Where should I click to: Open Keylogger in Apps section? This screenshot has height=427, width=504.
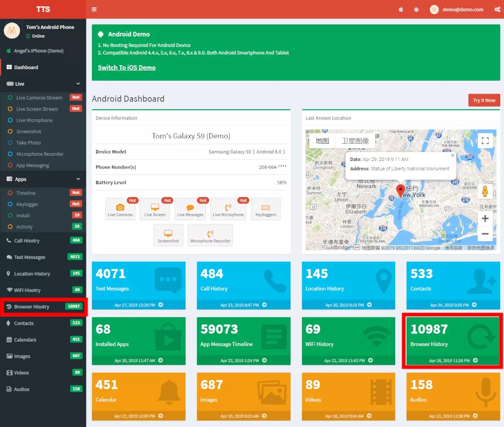point(43,204)
